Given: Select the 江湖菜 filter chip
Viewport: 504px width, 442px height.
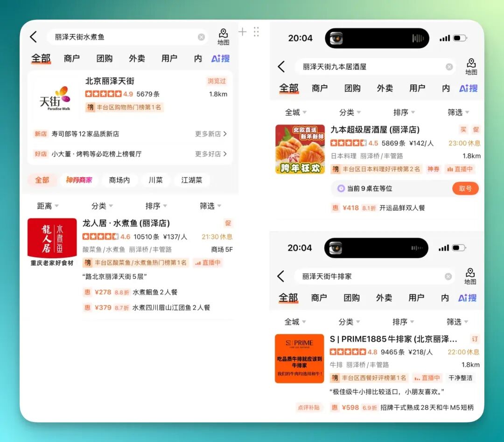Looking at the screenshot, I should (192, 180).
